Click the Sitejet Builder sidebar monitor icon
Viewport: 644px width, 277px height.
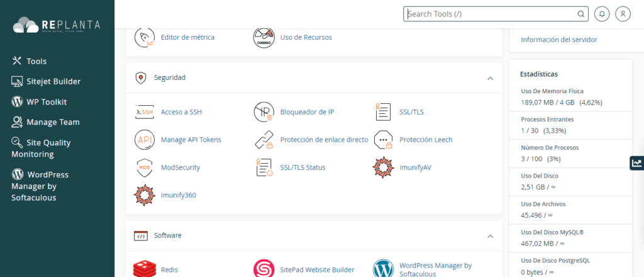point(17,81)
